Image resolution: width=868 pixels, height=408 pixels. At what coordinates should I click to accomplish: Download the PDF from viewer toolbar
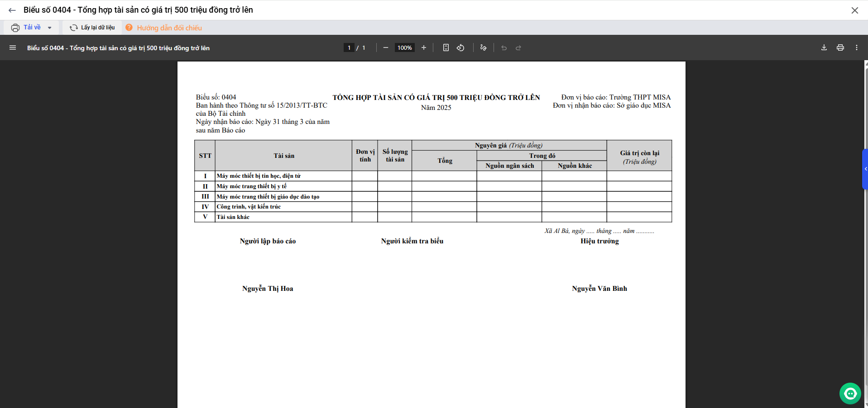(x=824, y=47)
